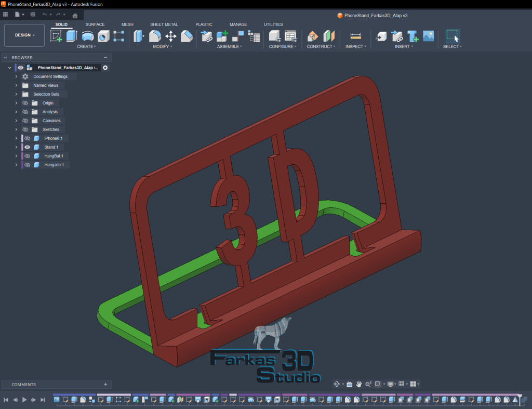This screenshot has width=532, height=409.
Task: Click the Create Sketch tool icon
Action: 56,36
